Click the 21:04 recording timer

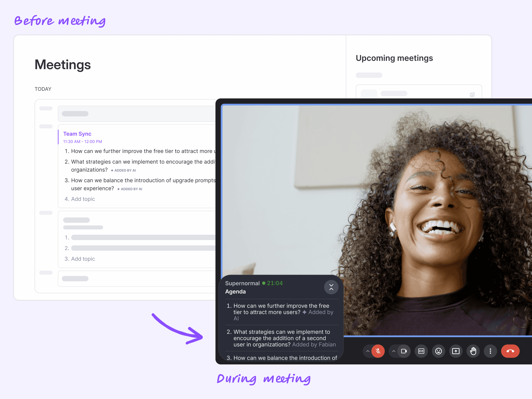[x=275, y=283]
